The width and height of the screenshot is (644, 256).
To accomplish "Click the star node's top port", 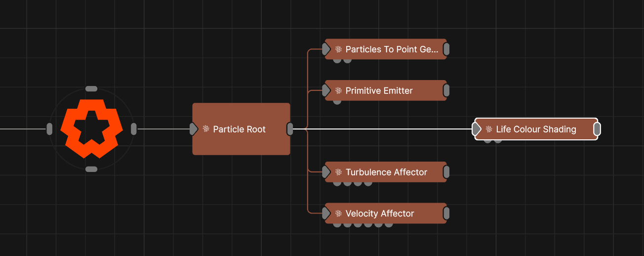I will [91, 89].
